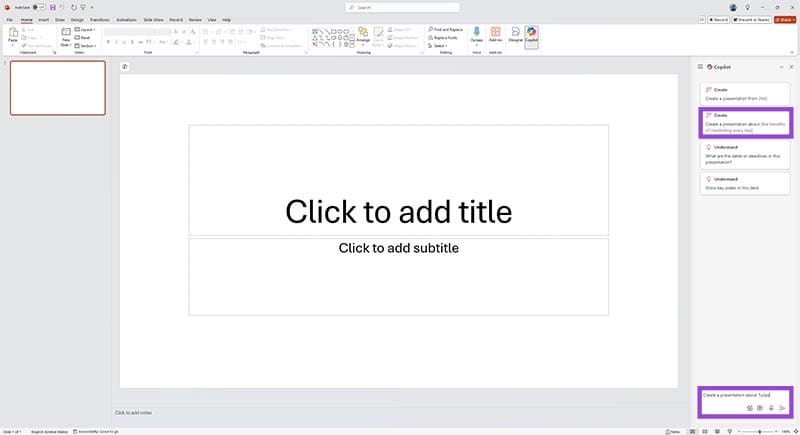The image size is (800, 435).
Task: Open the Review tab
Action: 195,20
